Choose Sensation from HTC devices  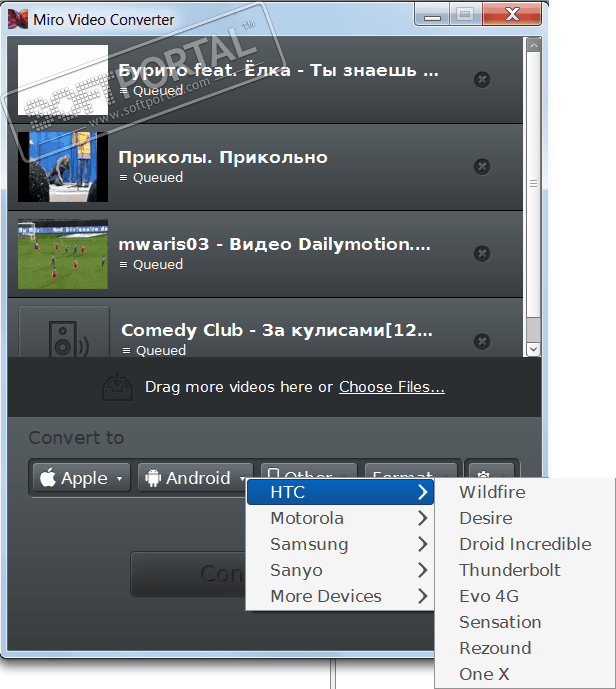[525, 622]
